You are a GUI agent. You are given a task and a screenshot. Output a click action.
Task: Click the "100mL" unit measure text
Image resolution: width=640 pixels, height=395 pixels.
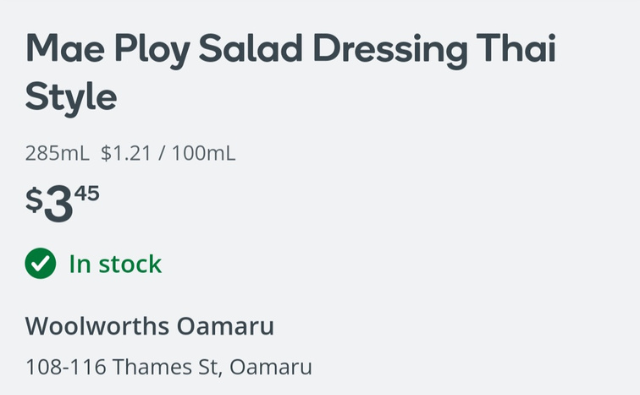[x=204, y=153]
